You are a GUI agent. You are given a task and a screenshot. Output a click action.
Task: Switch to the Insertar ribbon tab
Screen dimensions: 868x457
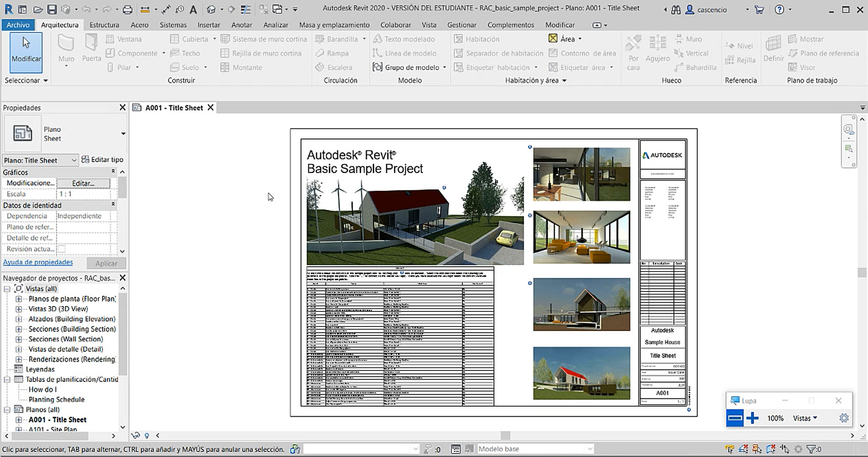208,25
